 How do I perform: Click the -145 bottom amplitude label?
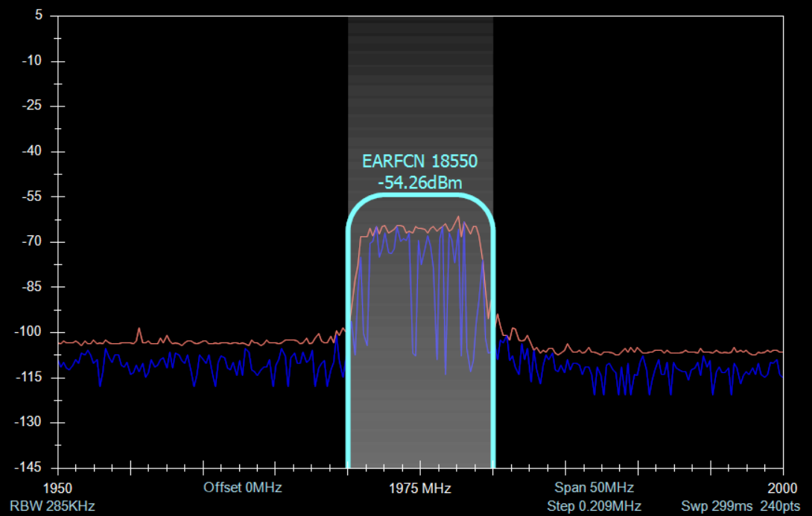(28, 468)
